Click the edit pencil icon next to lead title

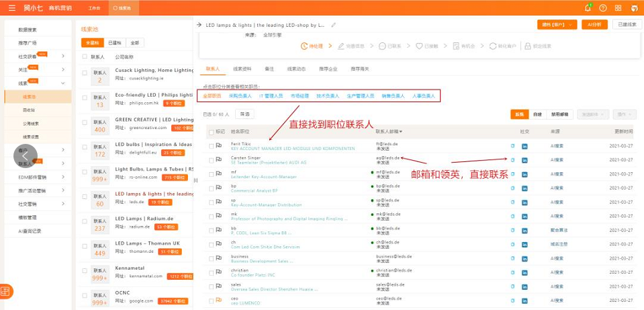[334, 25]
